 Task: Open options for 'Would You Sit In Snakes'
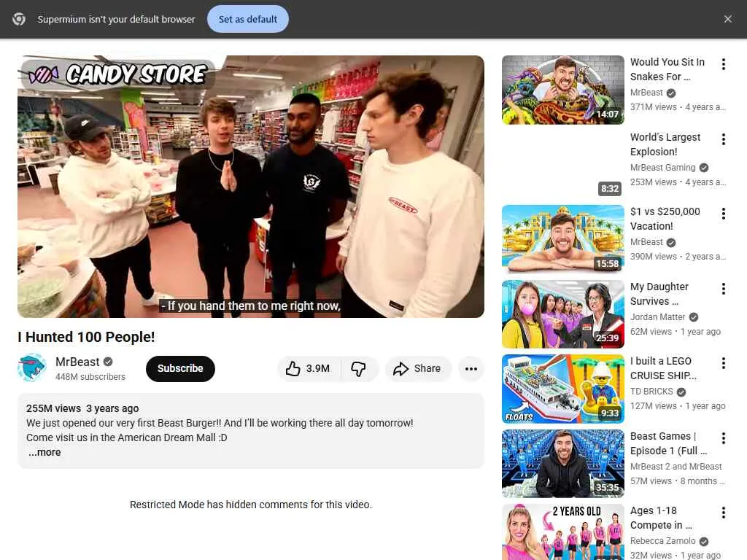(723, 64)
